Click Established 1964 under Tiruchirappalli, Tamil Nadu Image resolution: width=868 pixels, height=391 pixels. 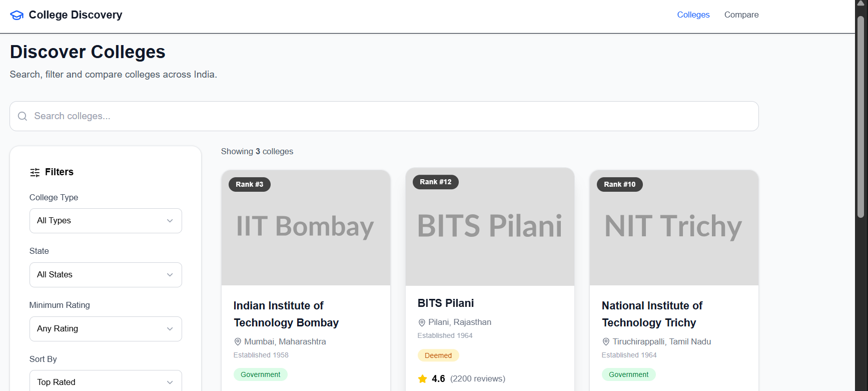(629, 355)
